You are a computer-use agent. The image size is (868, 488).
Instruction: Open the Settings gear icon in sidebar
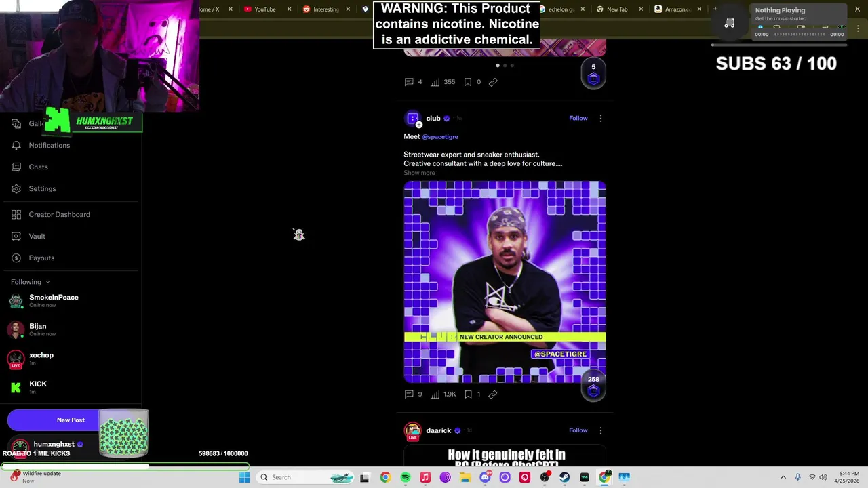[16, 188]
